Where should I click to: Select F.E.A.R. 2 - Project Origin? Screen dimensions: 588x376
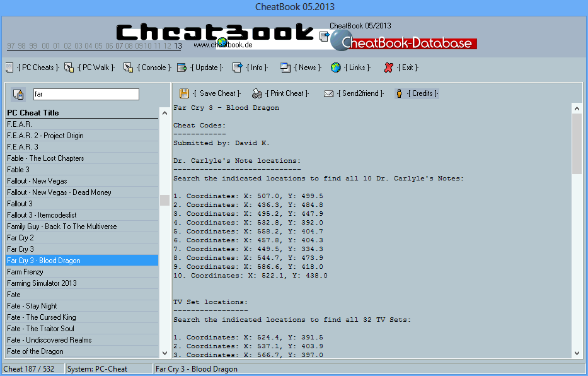tap(82, 136)
